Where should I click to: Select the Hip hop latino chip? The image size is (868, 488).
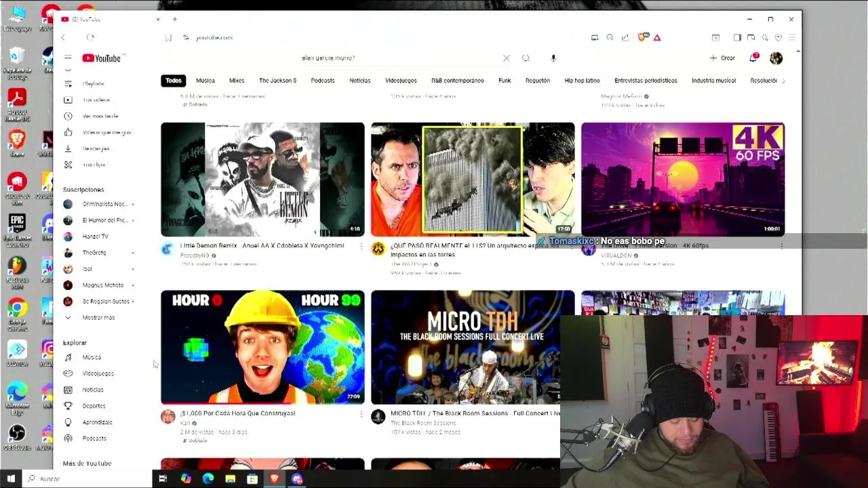point(582,81)
